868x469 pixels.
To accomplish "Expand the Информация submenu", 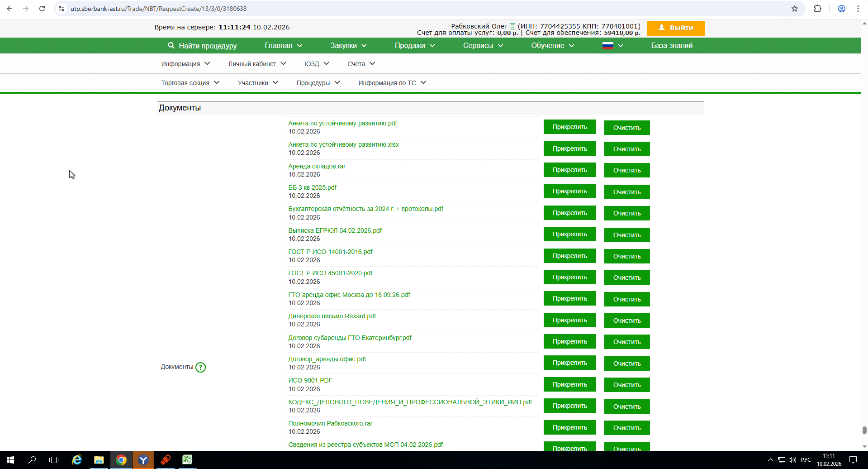I will pos(185,64).
